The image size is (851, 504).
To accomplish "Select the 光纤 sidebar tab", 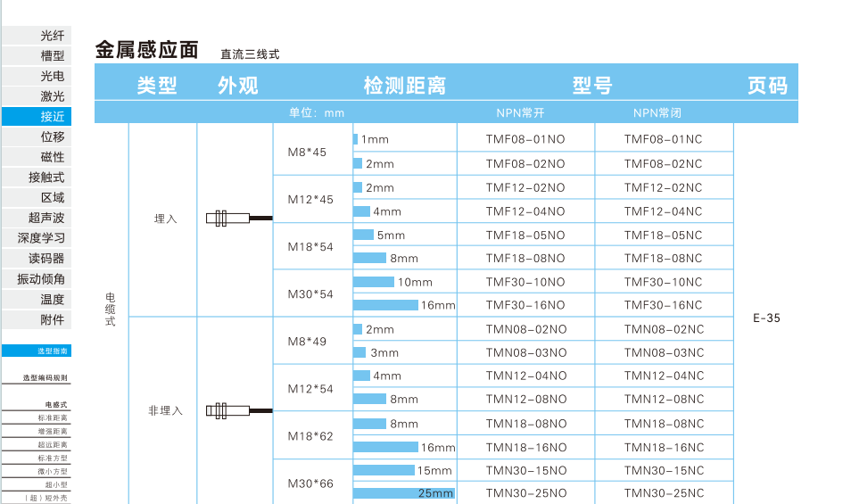I will pyautogui.click(x=52, y=36).
